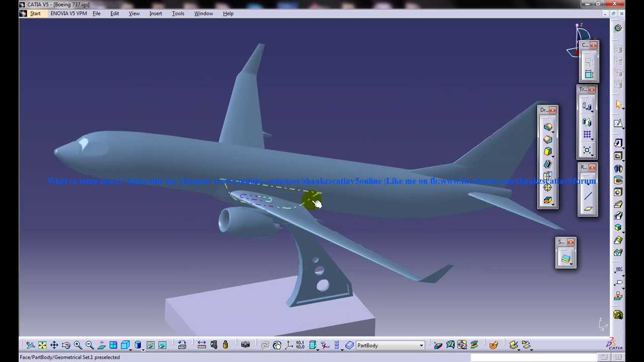The image size is (644, 362).
Task: Click the 10.1/10.0 mean dimensions icon
Action: (x=300, y=345)
